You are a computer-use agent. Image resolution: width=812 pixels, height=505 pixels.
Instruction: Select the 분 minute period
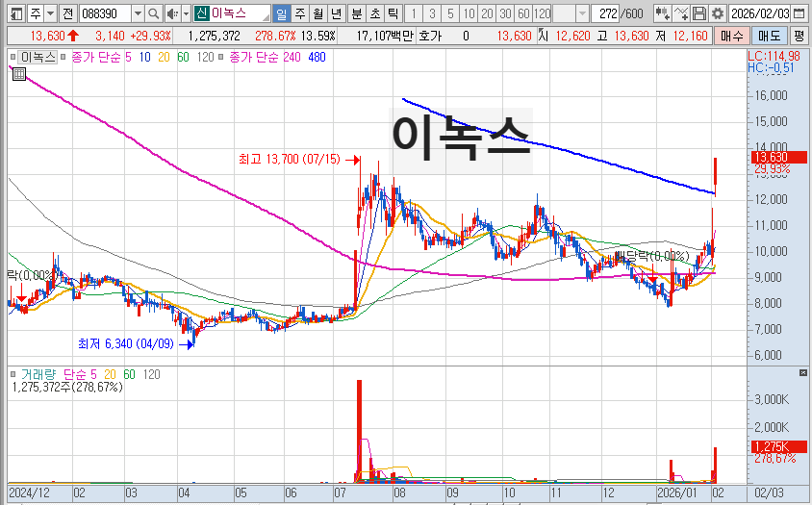pos(357,13)
